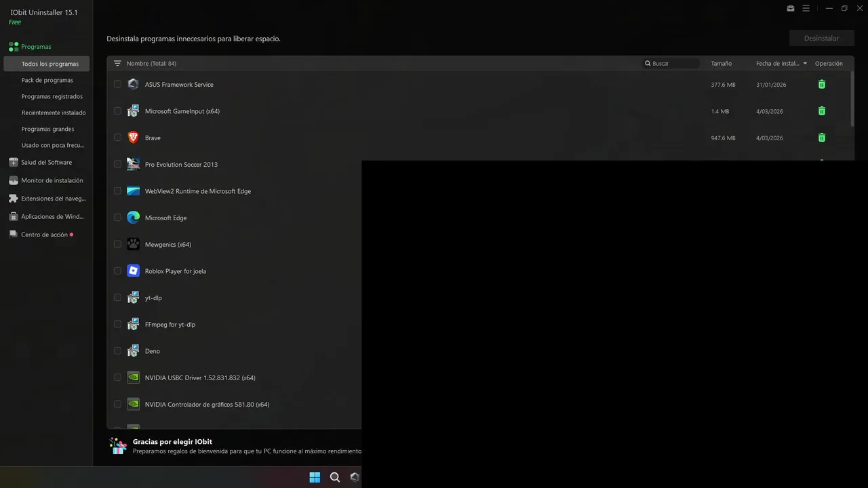Click the ASUS app icon on the taskbar

pyautogui.click(x=355, y=477)
